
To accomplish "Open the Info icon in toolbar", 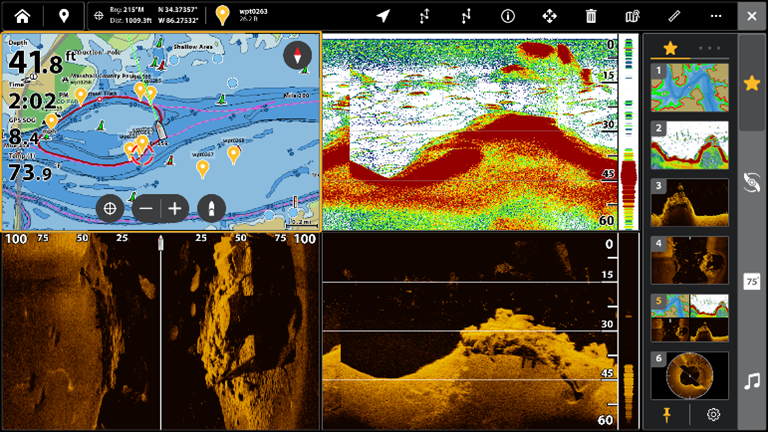I will click(x=508, y=16).
